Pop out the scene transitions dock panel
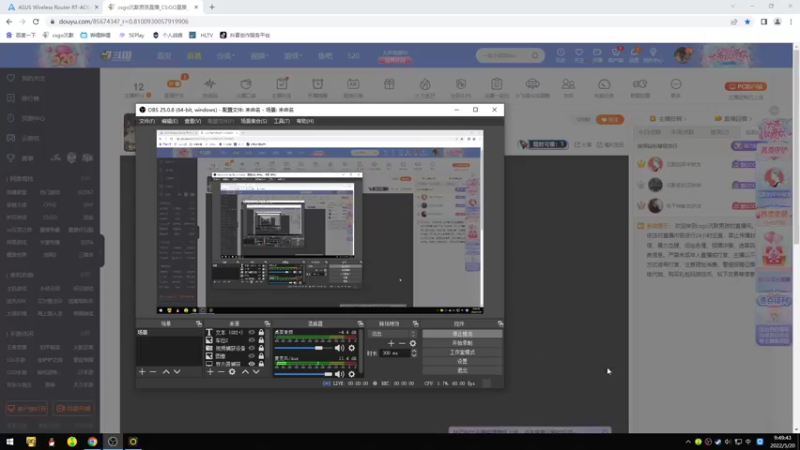800x450 pixels. [x=415, y=323]
